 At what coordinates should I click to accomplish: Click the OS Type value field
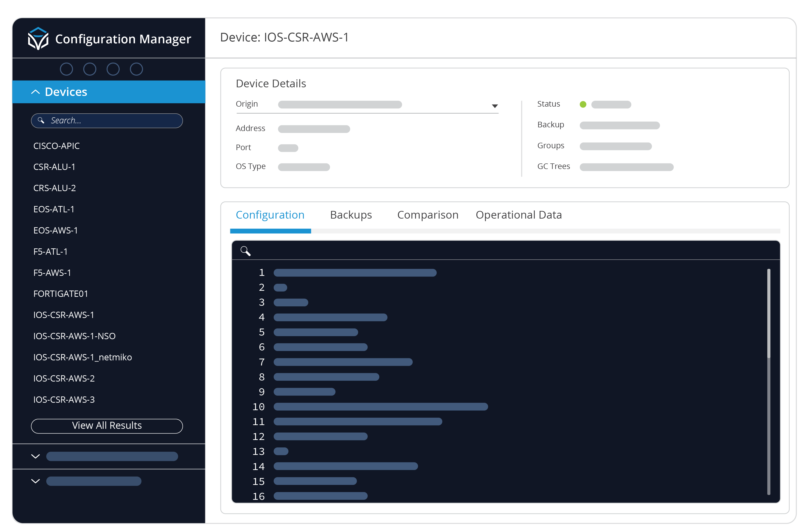pos(304,167)
